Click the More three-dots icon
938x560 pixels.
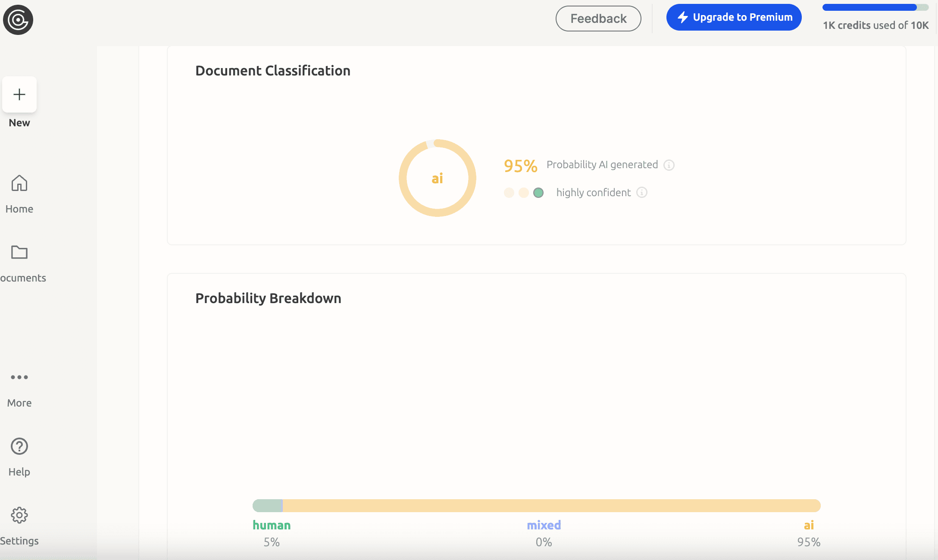[x=19, y=377]
